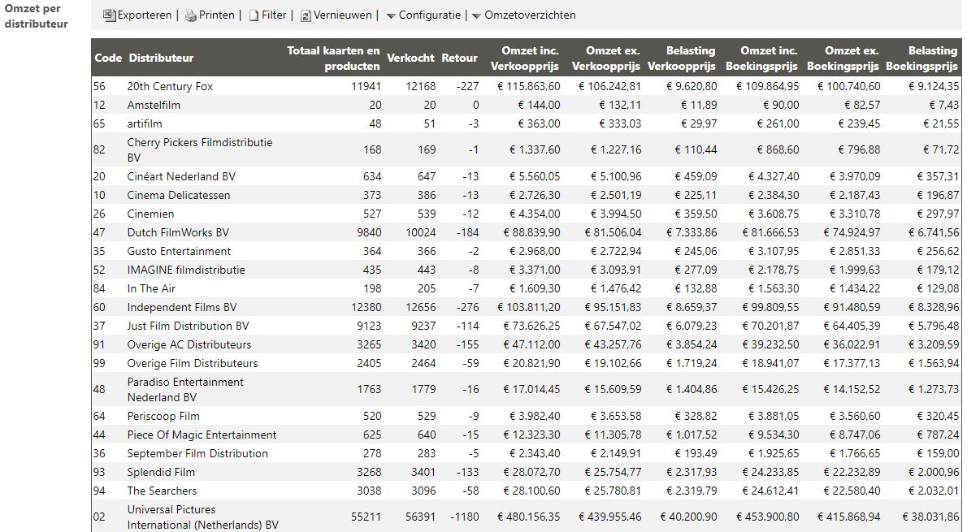Image resolution: width=980 pixels, height=532 pixels.
Task: Select the Dutch FilmWorks BV row
Action: [527, 232]
